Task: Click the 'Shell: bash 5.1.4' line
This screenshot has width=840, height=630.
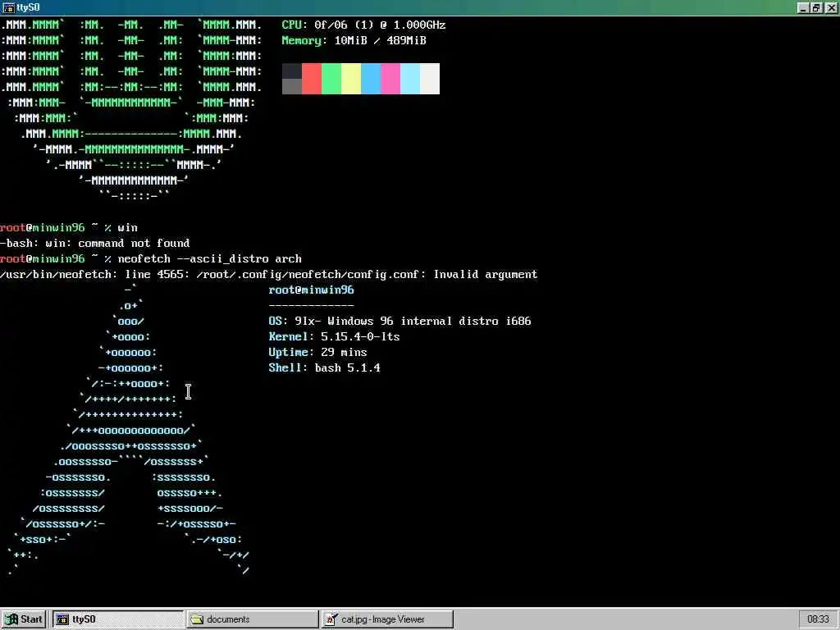Action: tap(325, 367)
